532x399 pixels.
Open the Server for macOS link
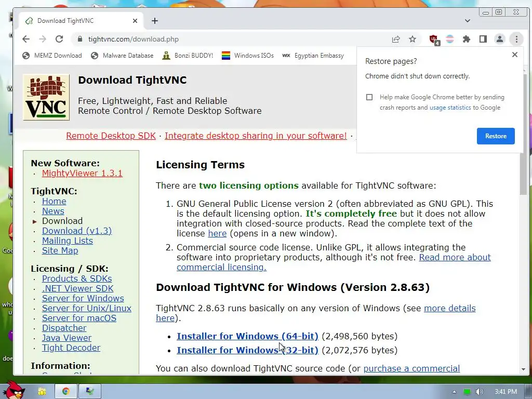(79, 318)
